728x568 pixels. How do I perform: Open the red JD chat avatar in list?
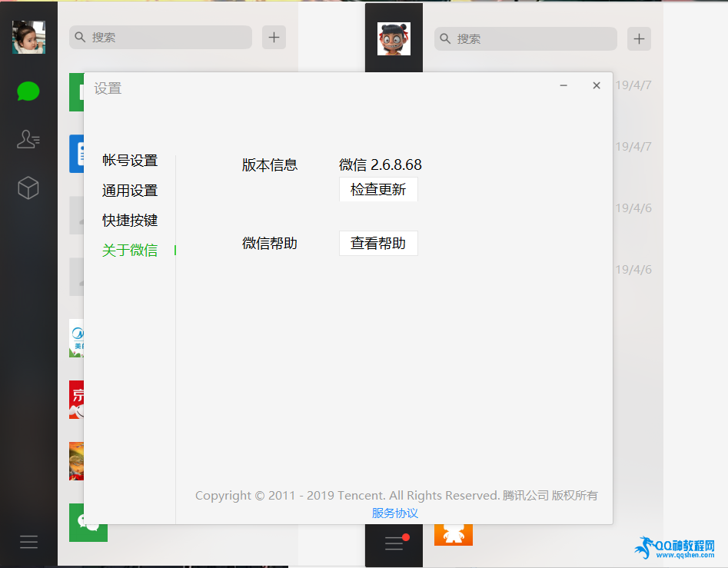[x=77, y=400]
